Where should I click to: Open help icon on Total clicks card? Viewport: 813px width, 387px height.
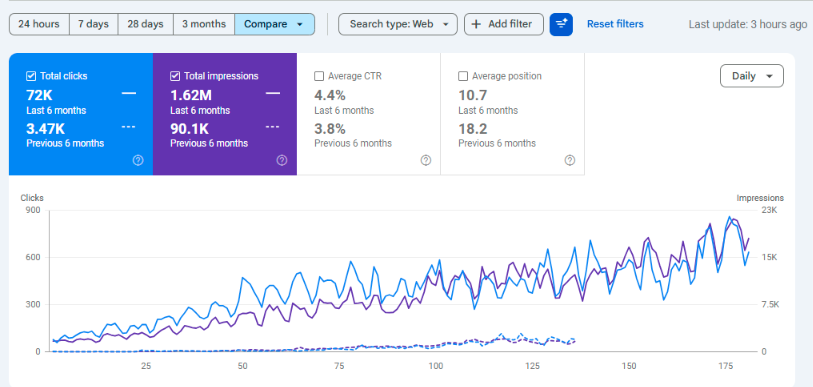click(138, 160)
